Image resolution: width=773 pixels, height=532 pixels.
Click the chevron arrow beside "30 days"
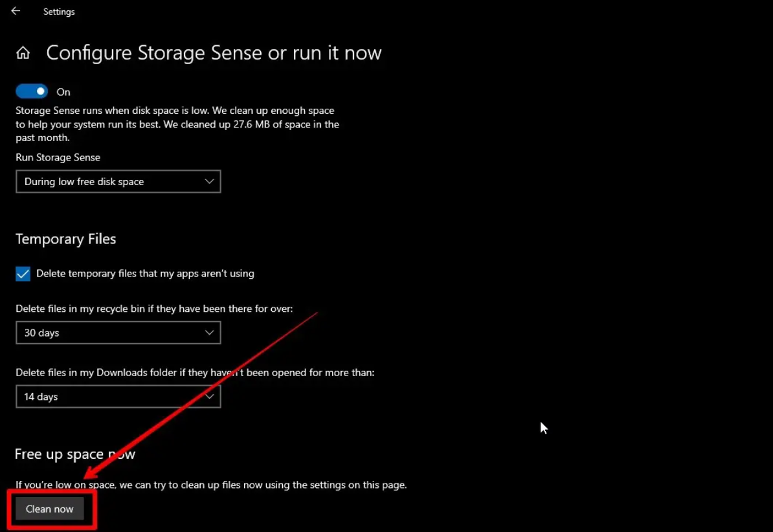(209, 333)
